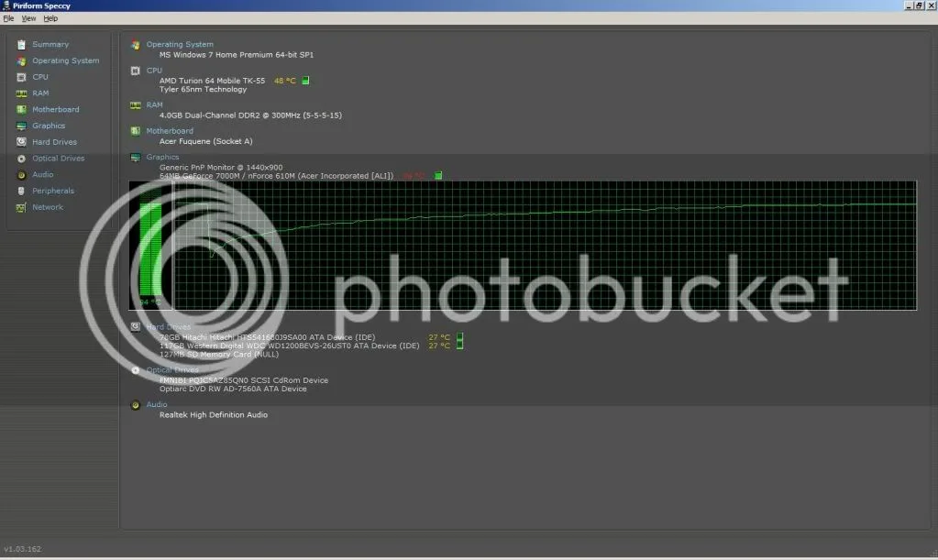Click "MS Windows 7 Home Premium 64-bit SP1"

tap(237, 54)
